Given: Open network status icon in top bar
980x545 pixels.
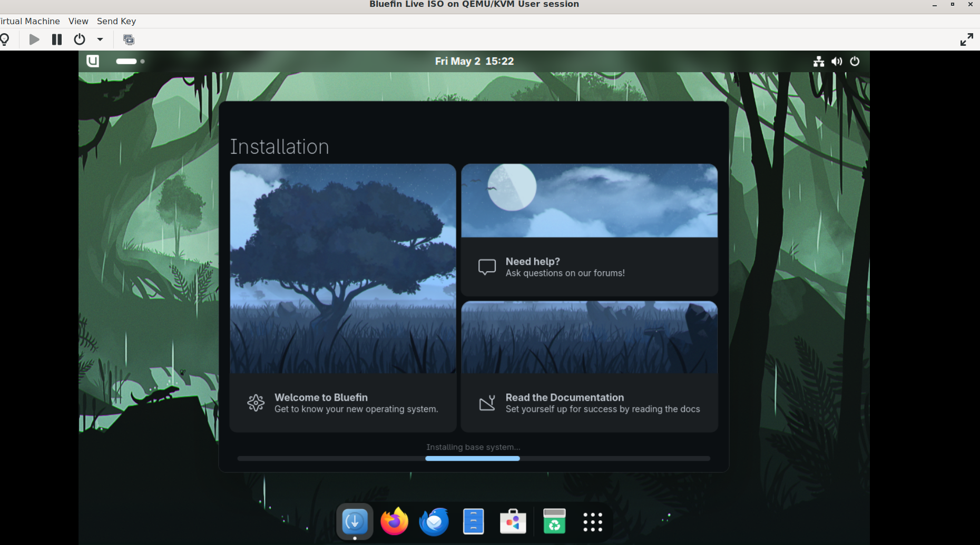Looking at the screenshot, I should [819, 62].
